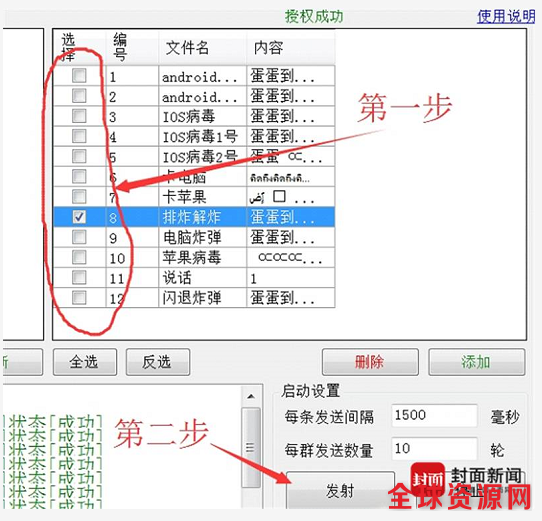
Task: Click the 发射 launch button
Action: (340, 490)
